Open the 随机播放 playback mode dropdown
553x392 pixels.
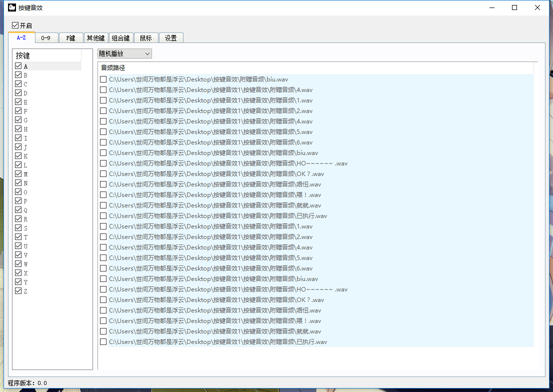point(124,53)
